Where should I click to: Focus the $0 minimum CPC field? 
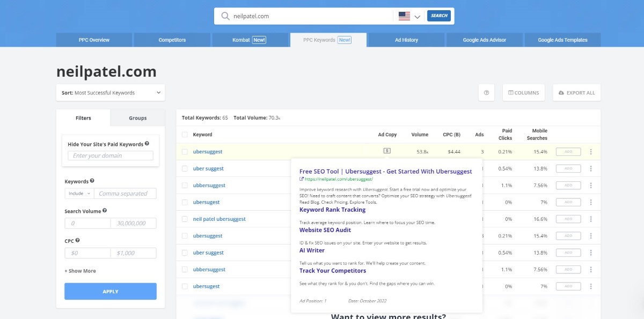click(87, 253)
